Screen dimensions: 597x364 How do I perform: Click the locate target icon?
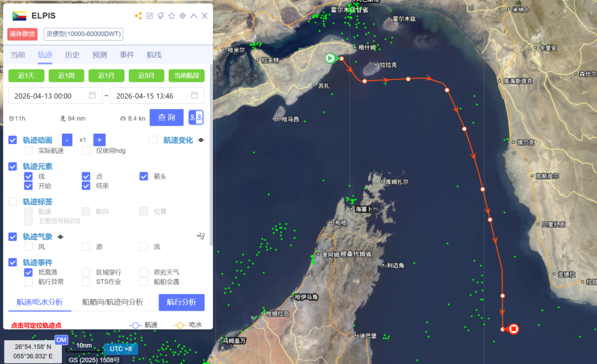click(183, 15)
